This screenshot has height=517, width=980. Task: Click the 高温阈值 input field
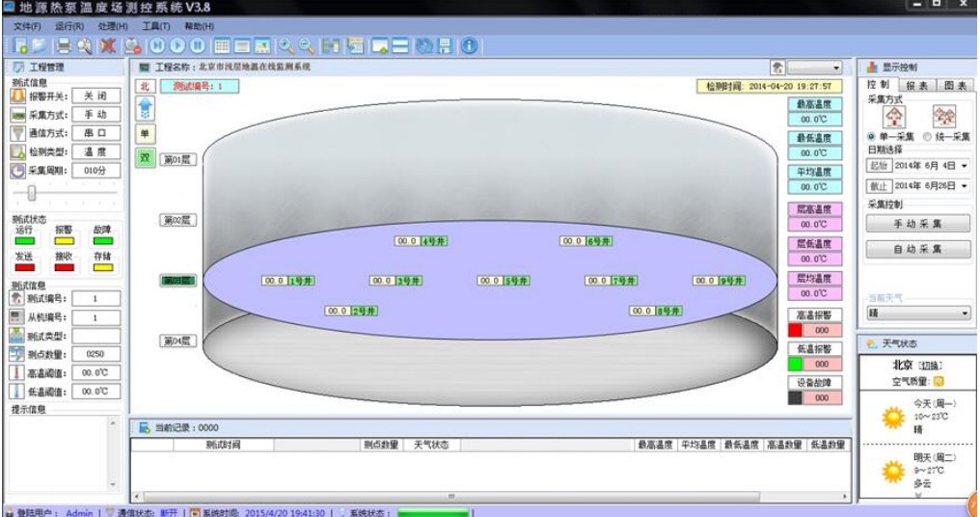[x=95, y=372]
